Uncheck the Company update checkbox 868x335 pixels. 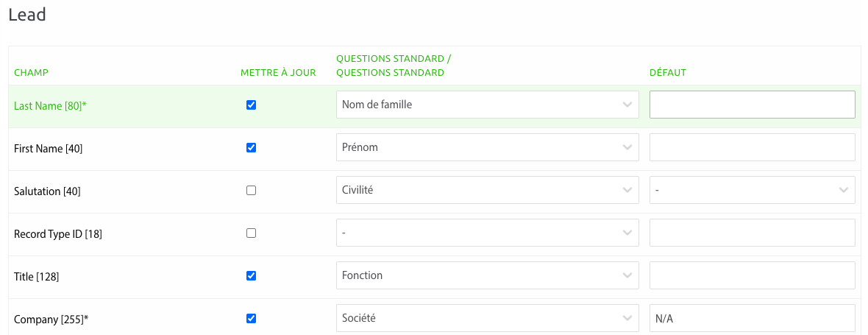(251, 319)
